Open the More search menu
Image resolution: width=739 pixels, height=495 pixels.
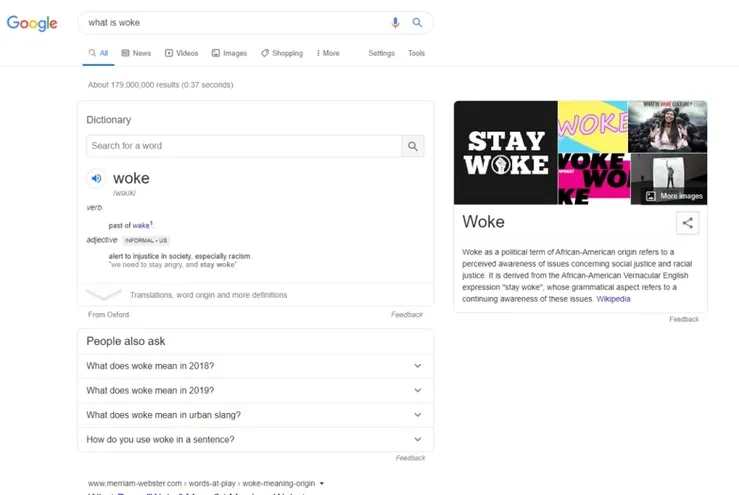click(x=328, y=53)
